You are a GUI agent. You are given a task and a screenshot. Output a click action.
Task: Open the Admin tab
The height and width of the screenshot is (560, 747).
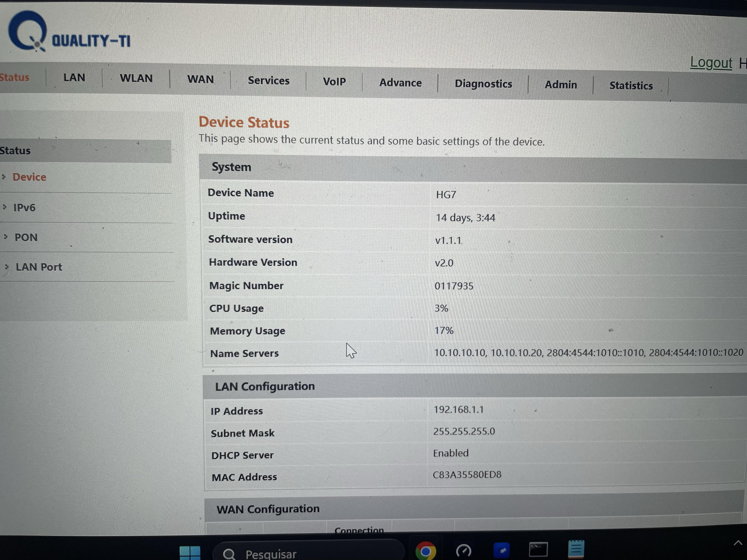click(x=561, y=85)
